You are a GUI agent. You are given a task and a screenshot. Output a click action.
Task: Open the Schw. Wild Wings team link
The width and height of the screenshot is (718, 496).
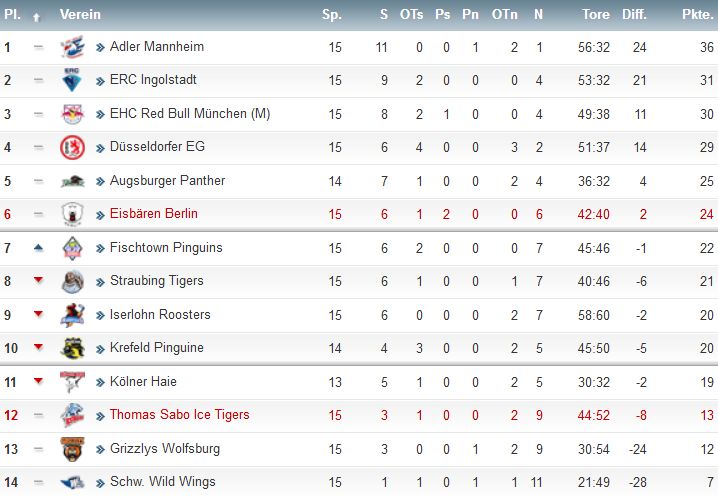[163, 482]
